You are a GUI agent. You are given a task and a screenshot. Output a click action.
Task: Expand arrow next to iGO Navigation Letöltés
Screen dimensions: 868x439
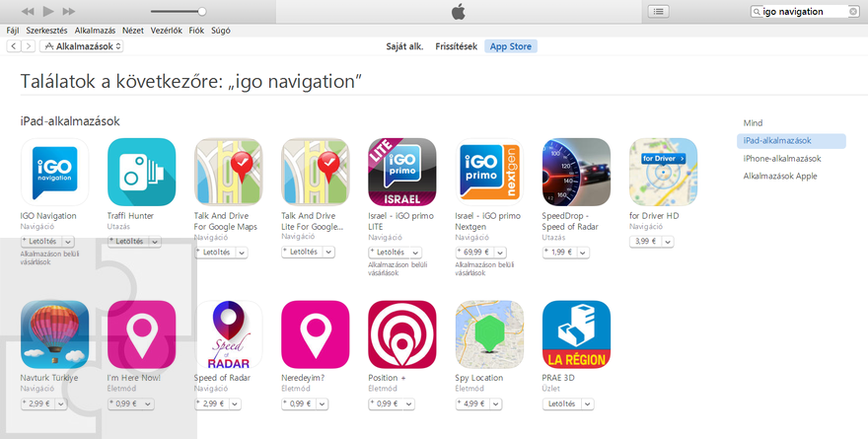click(68, 242)
